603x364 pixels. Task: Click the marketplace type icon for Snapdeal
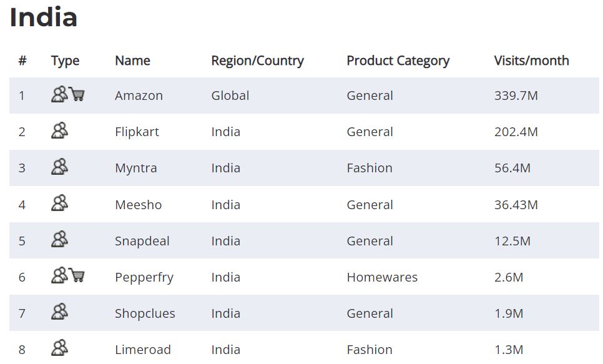(x=59, y=239)
